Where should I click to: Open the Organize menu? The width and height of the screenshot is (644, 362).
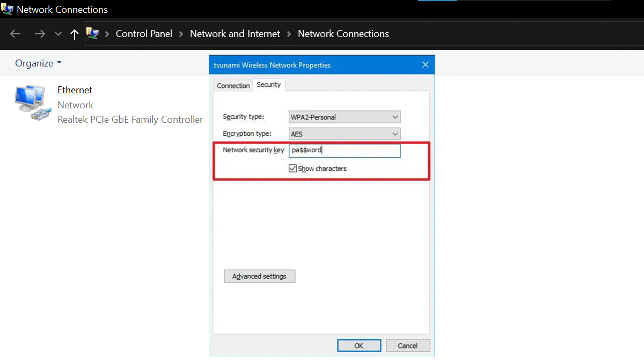point(38,63)
